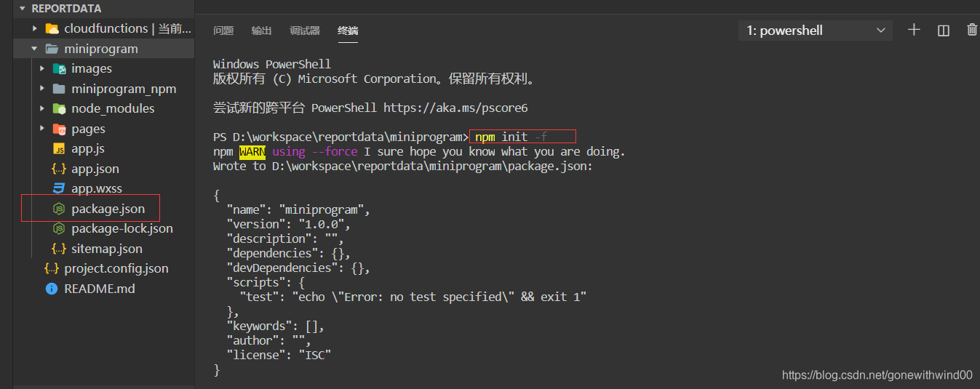Kill the terminal with trash icon
The height and width of the screenshot is (389, 980).
click(x=972, y=30)
